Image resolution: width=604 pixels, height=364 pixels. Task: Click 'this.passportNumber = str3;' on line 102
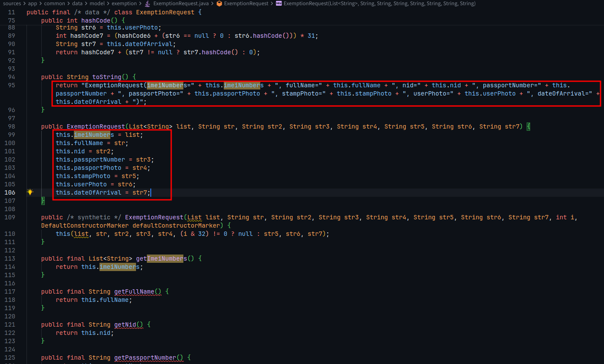coord(105,159)
